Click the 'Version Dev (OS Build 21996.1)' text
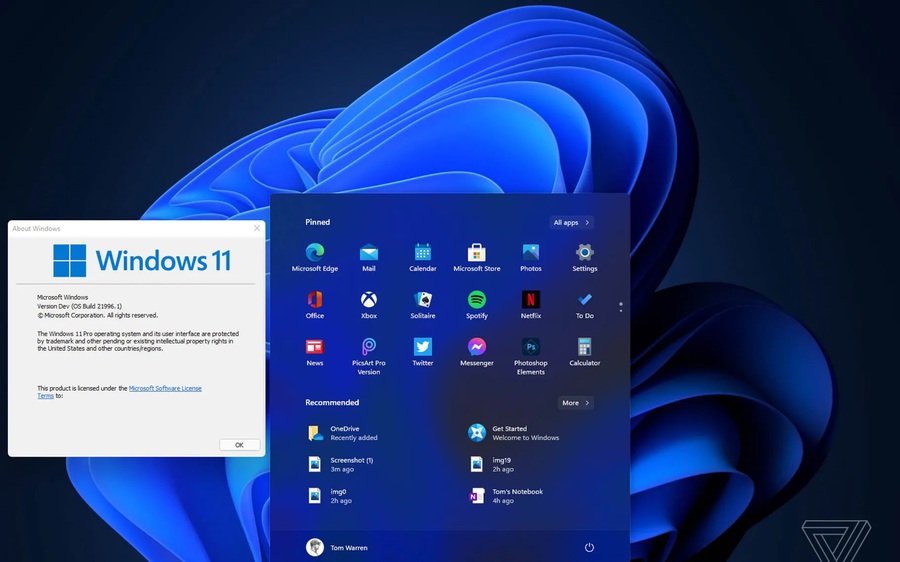 tap(79, 307)
